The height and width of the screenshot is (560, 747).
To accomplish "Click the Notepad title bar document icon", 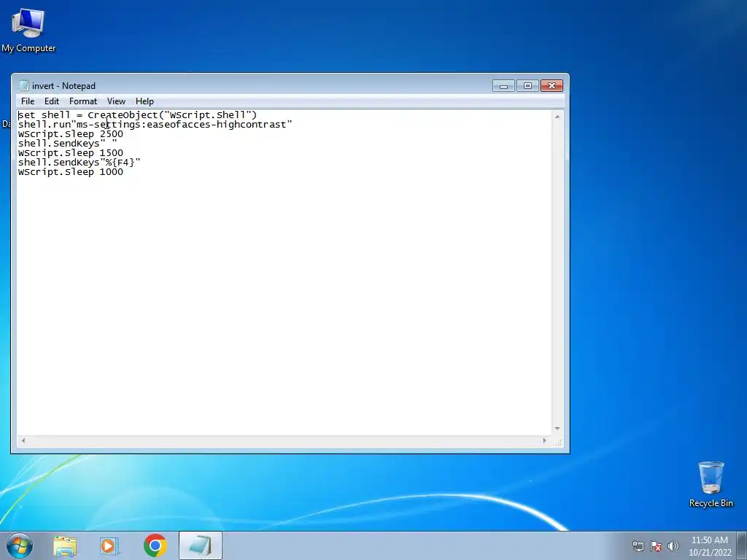I will (x=23, y=86).
